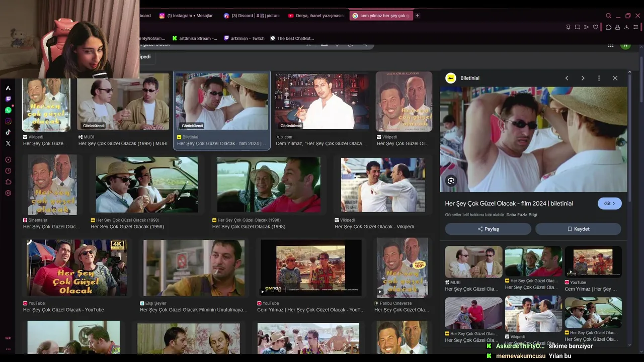Open X (Twitter) in the sidebar

pos(8,143)
